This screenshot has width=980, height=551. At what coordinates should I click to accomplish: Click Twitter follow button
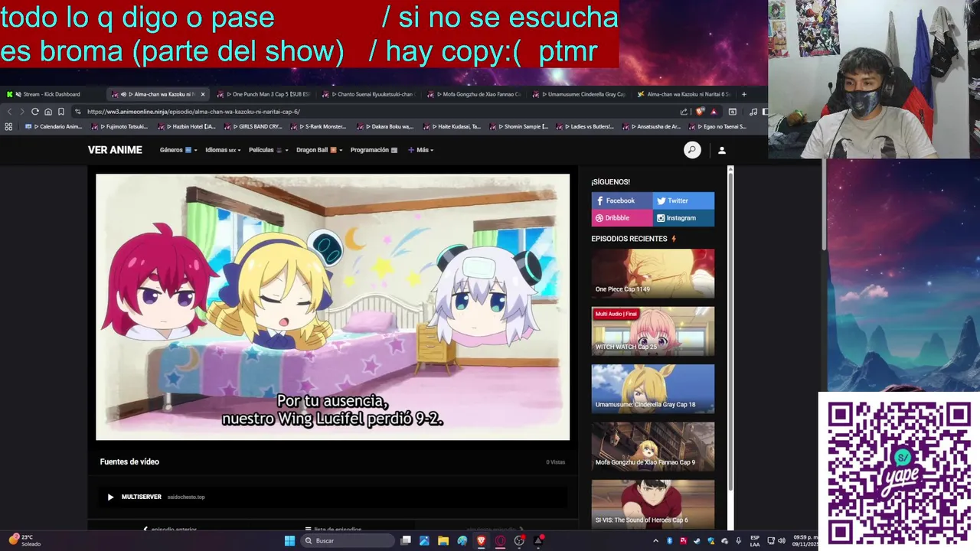point(684,201)
